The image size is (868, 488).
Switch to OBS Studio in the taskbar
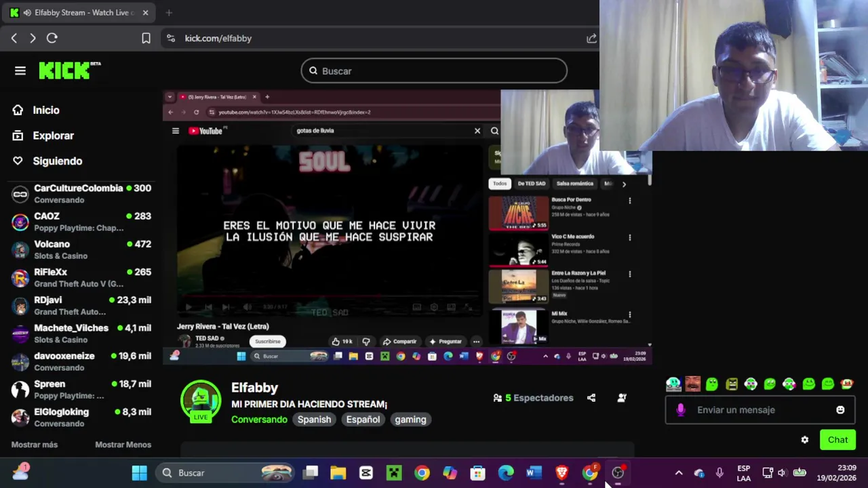tap(618, 472)
